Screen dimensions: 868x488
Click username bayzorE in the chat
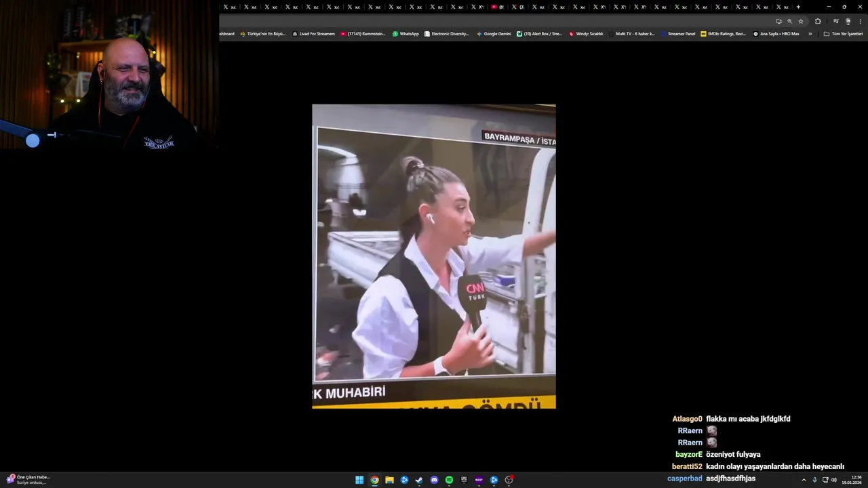[x=689, y=454]
